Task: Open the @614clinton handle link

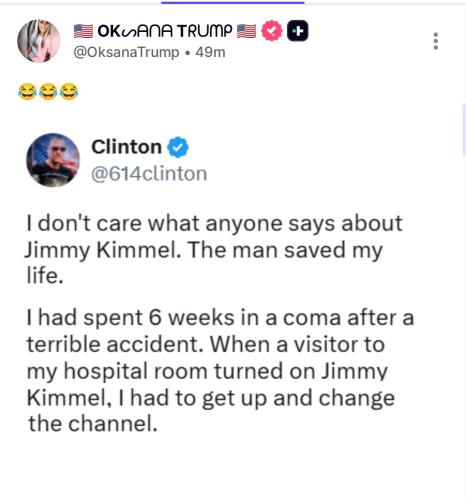Action: click(x=149, y=174)
